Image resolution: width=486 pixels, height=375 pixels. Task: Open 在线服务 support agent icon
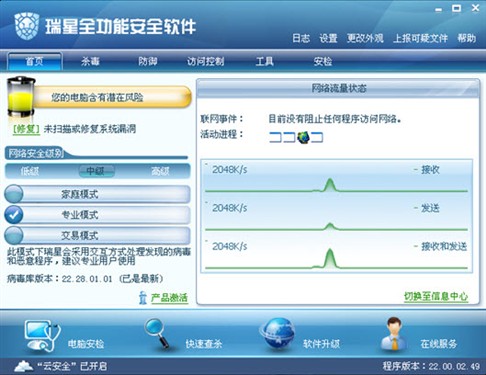[x=393, y=334]
